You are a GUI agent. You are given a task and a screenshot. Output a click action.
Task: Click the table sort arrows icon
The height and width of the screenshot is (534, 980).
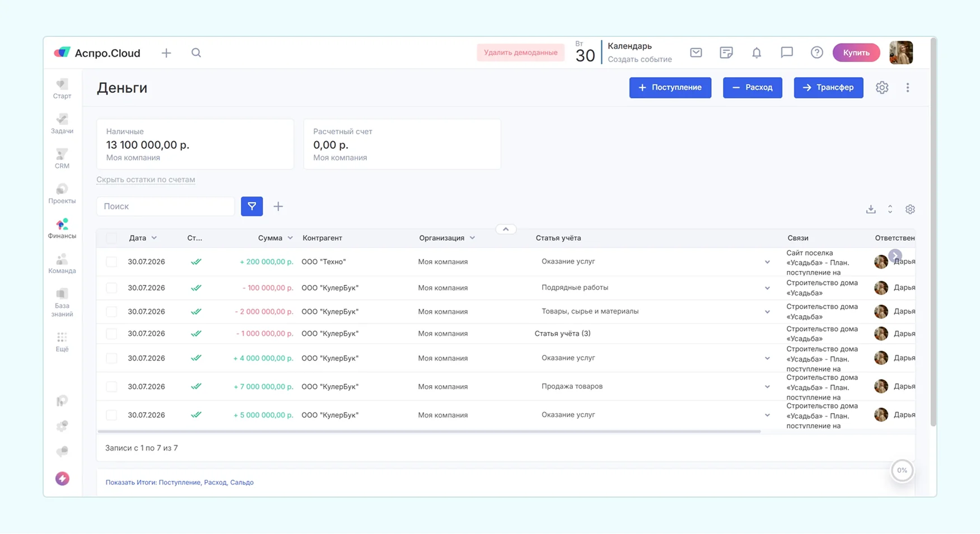[890, 209]
